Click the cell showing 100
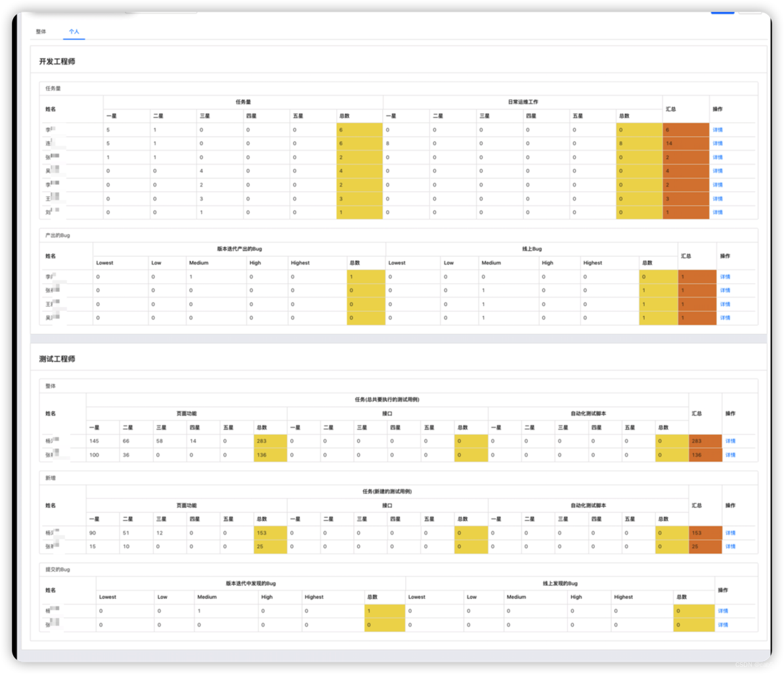784x674 pixels. coord(102,455)
